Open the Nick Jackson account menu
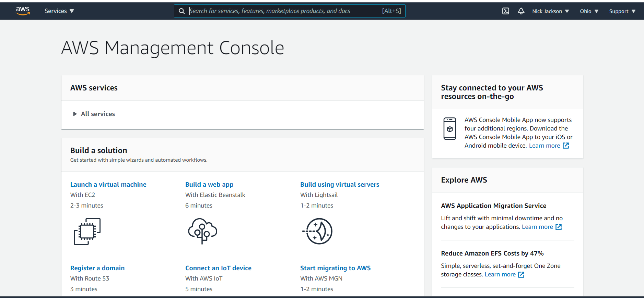The height and width of the screenshot is (298, 644). click(x=550, y=11)
